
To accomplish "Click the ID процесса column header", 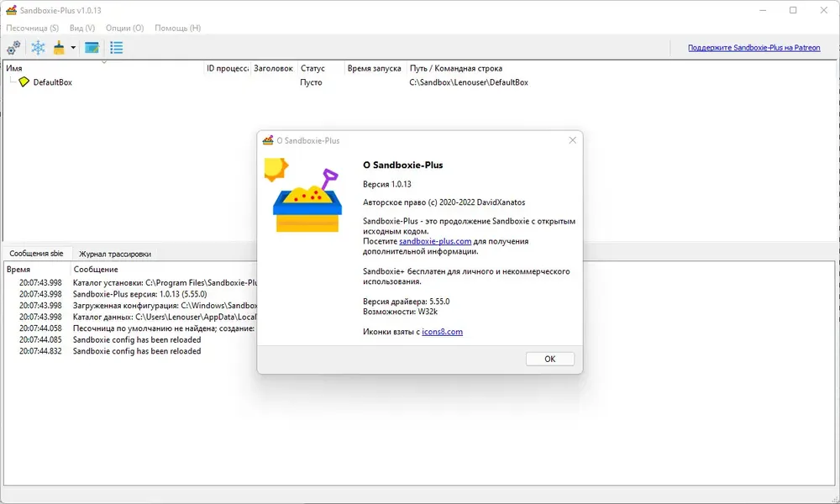I will (228, 68).
